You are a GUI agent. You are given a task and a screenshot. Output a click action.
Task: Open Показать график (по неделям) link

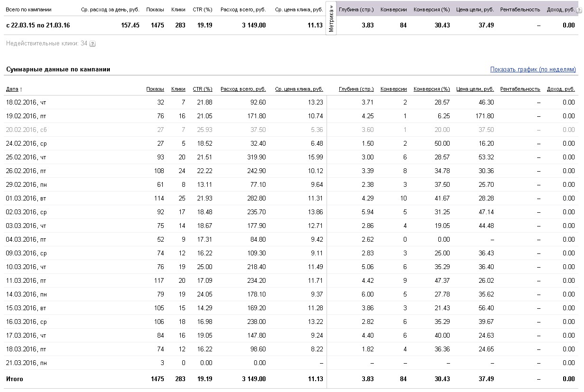[533, 70]
